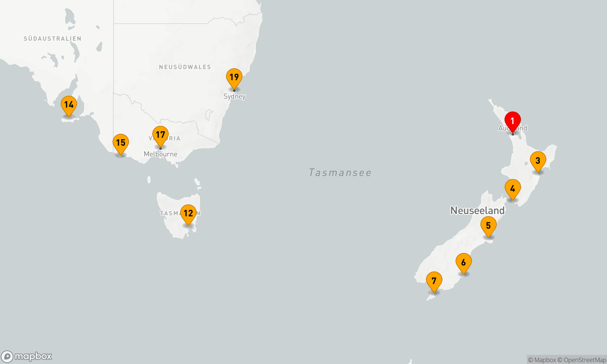Click map pin number 7
Screen dimensions: 607x364
pyautogui.click(x=434, y=281)
